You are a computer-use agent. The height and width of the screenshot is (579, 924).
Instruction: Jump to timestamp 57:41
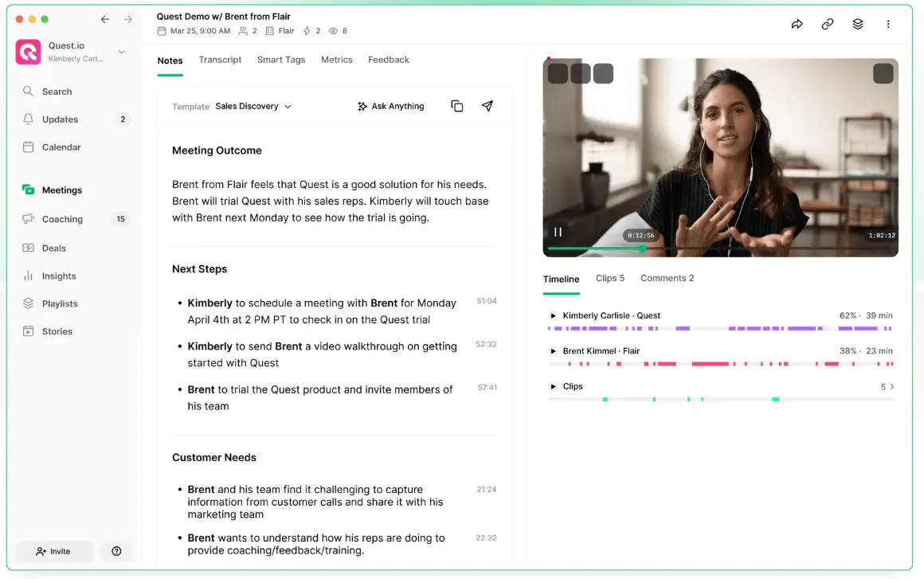pos(487,388)
